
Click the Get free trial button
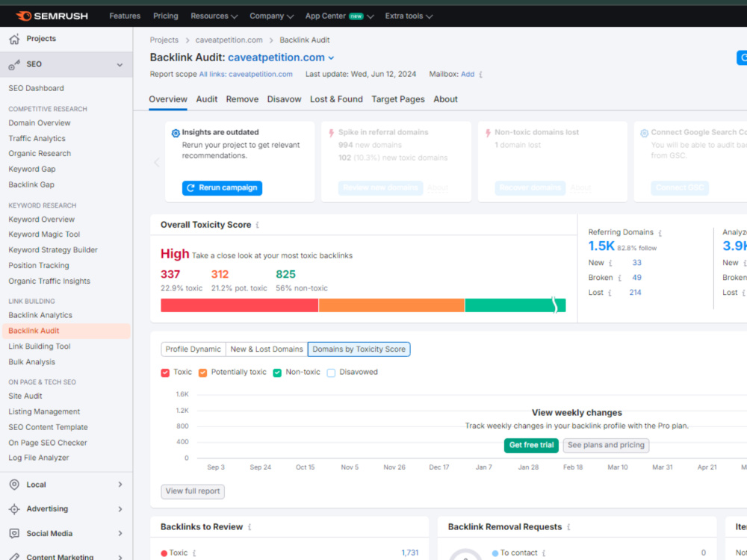(x=531, y=445)
